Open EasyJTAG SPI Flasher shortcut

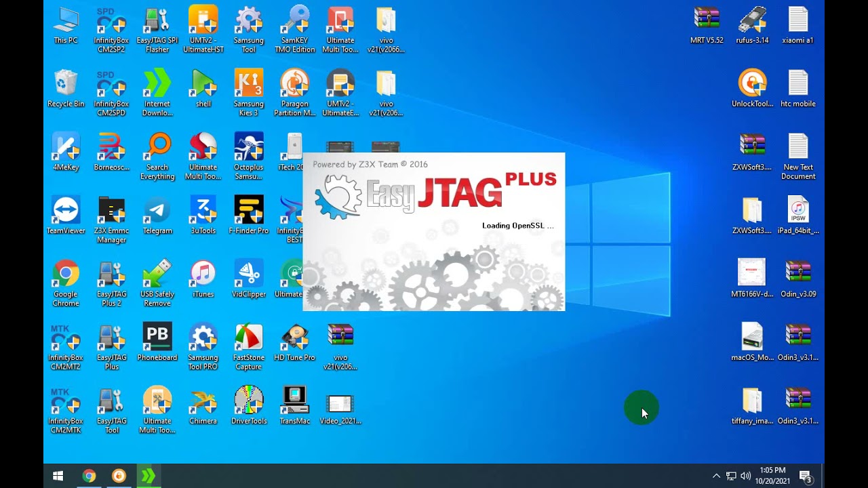[157, 30]
